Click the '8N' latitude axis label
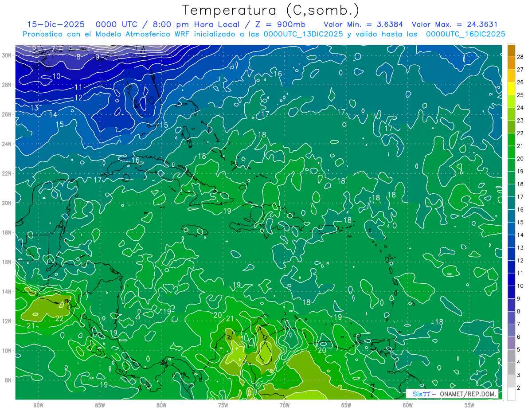Image resolution: width=532 pixels, height=411 pixels. (9, 380)
